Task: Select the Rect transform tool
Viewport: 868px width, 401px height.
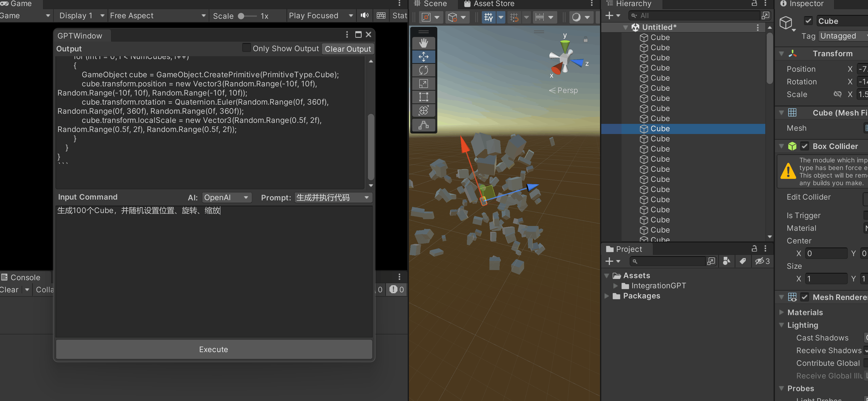Action: click(x=423, y=97)
